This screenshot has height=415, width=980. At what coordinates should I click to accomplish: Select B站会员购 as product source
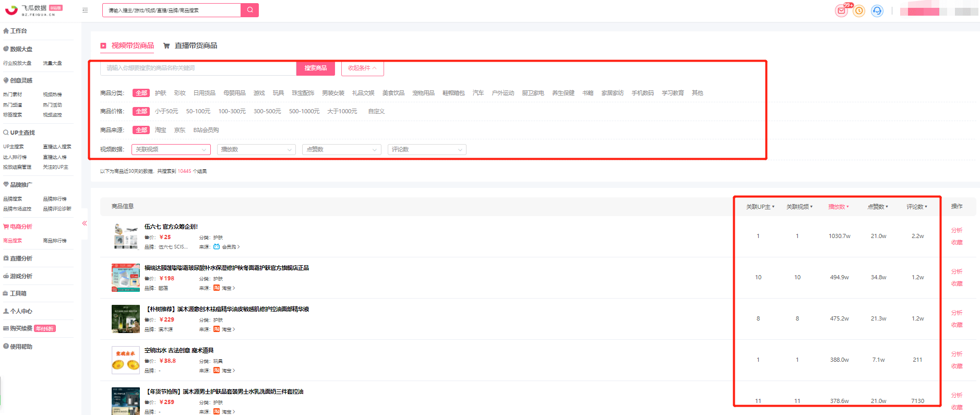tap(206, 130)
